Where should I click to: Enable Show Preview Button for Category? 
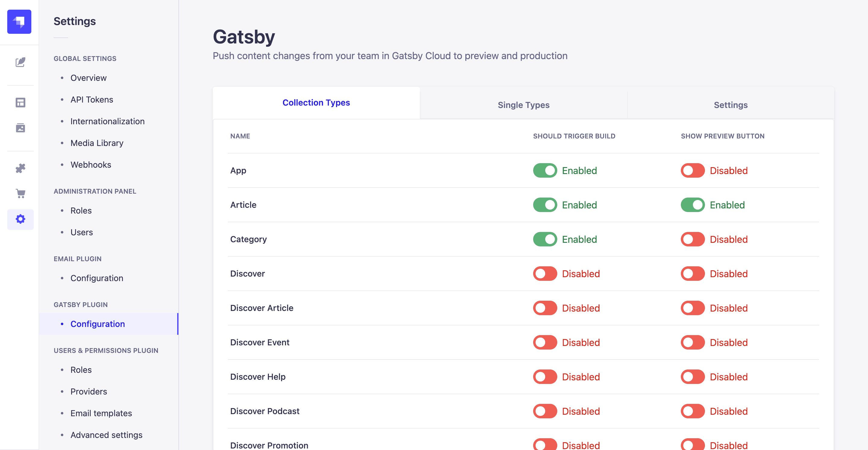pyautogui.click(x=693, y=239)
